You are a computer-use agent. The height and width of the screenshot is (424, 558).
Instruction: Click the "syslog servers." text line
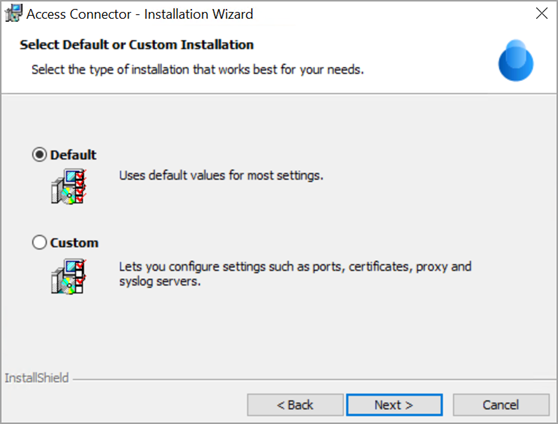pos(160,281)
